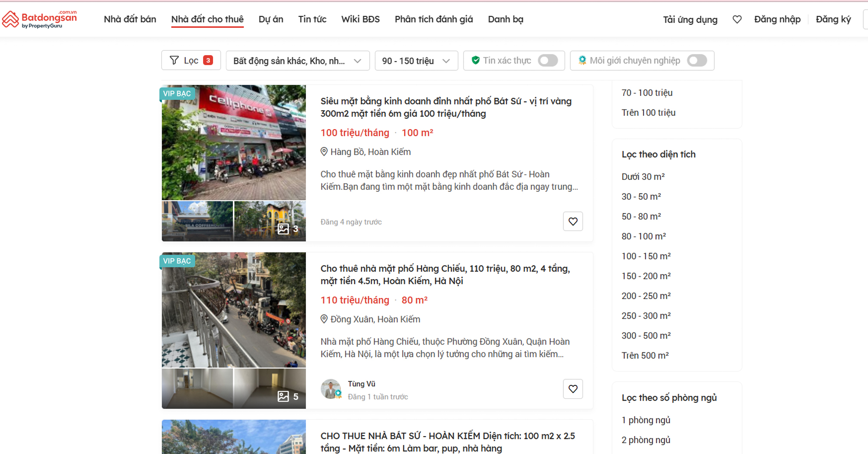Open Phân tích đánh giá menu

[x=434, y=19]
